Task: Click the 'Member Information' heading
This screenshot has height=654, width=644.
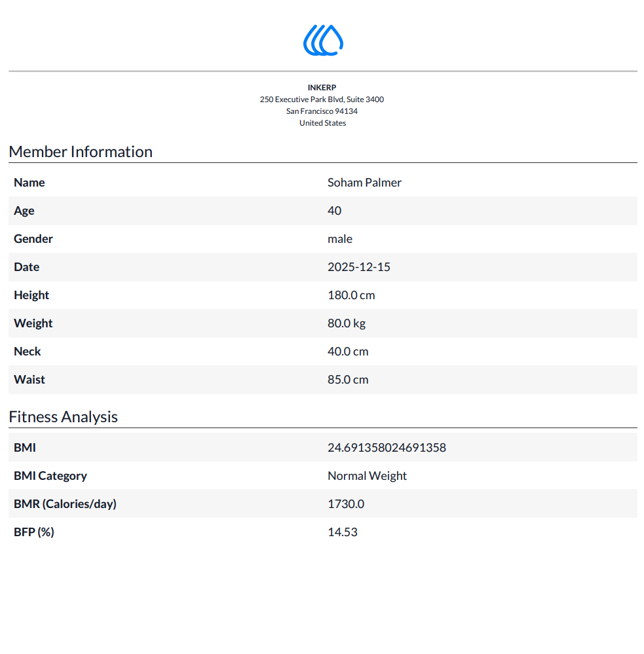Action: click(x=81, y=151)
